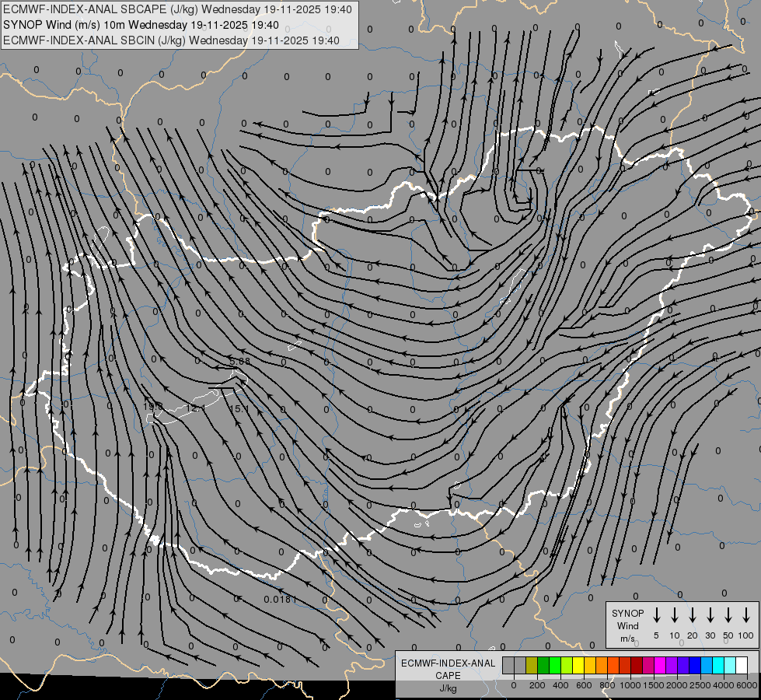
Task: Select the olive swatch in the CAPE color bar
Action: (532, 665)
